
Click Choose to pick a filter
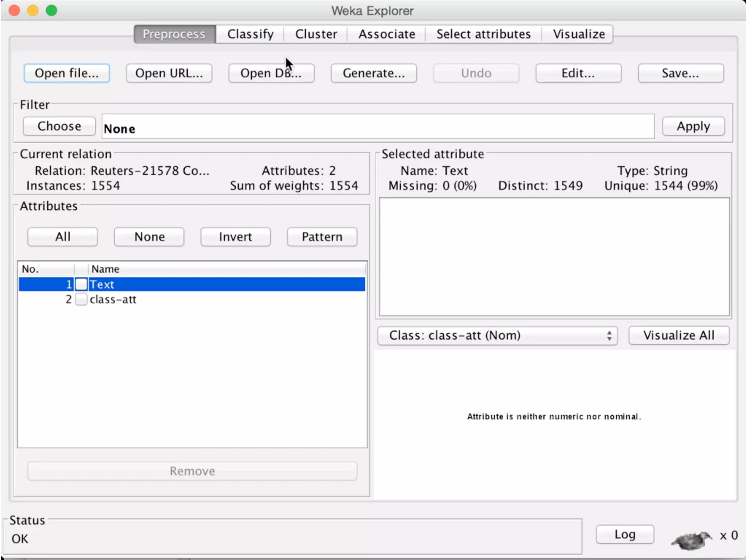[x=59, y=126]
